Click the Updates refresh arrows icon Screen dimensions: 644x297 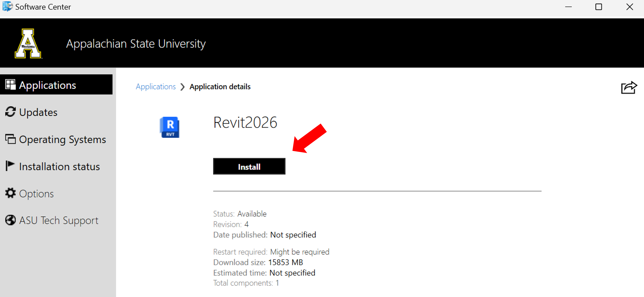pyautogui.click(x=11, y=112)
